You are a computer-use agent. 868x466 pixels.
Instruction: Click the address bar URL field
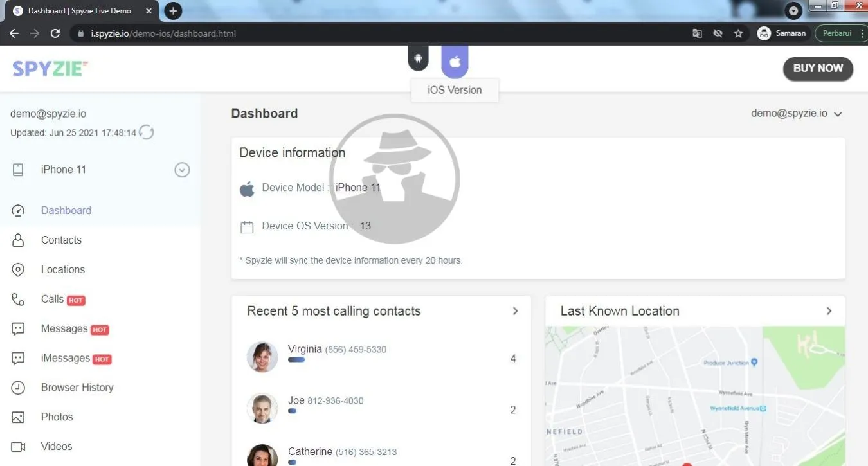[x=379, y=33]
